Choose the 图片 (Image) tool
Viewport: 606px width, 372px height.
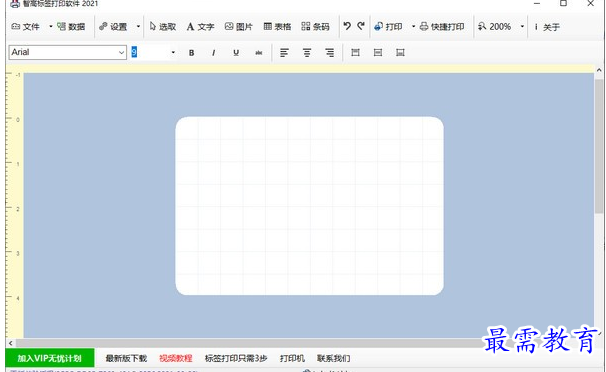[238, 27]
